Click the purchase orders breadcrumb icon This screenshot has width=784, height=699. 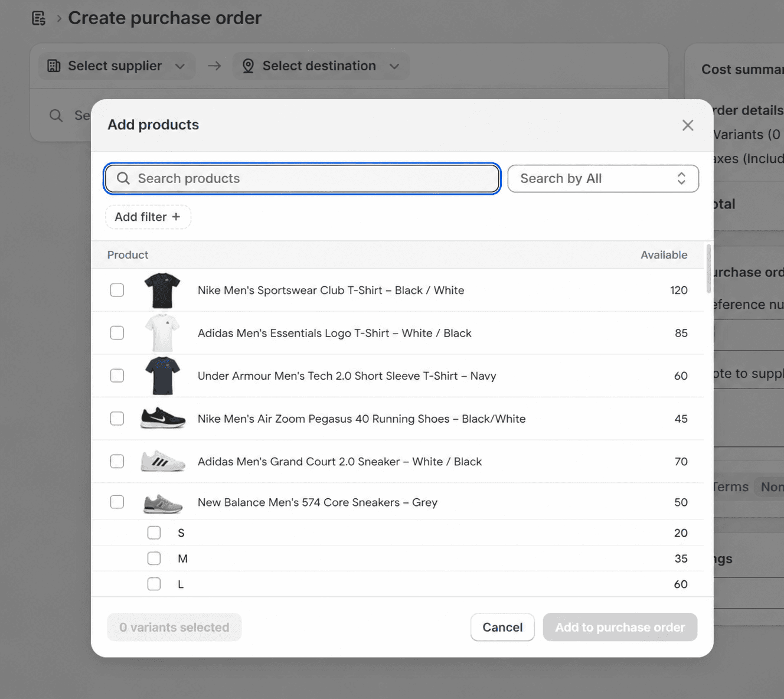click(x=39, y=18)
